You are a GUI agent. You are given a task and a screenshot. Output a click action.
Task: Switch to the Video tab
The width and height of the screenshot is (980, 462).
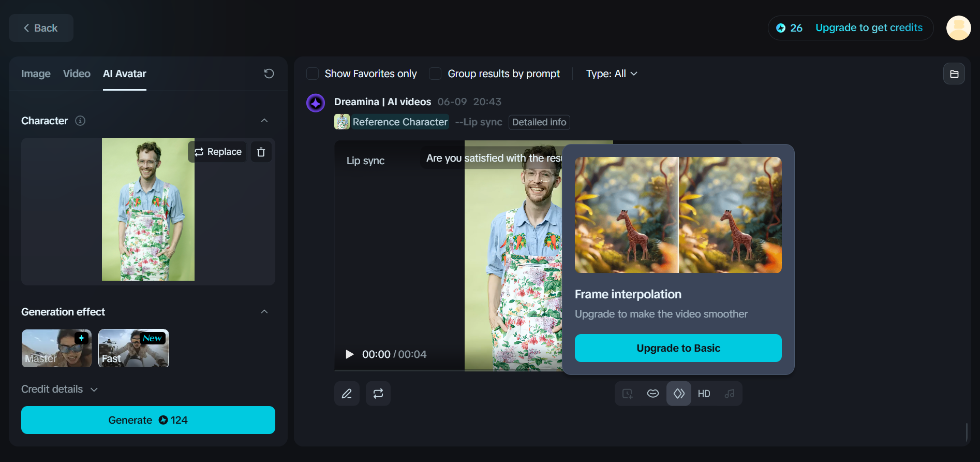pyautogui.click(x=77, y=74)
